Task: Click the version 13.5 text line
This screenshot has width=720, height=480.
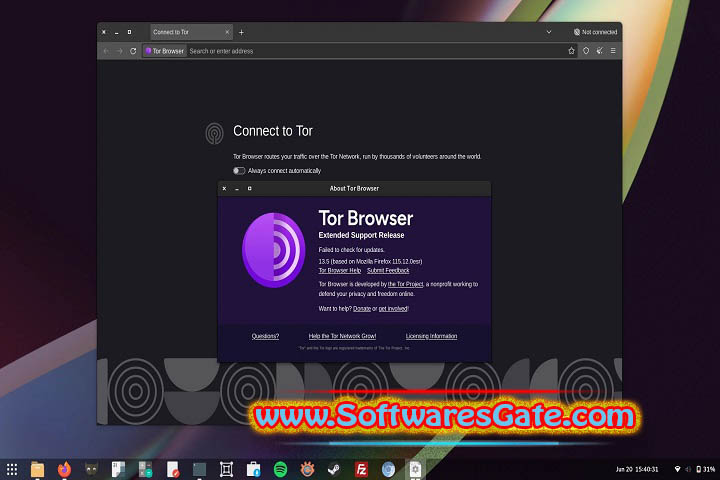Action: pyautogui.click(x=370, y=261)
